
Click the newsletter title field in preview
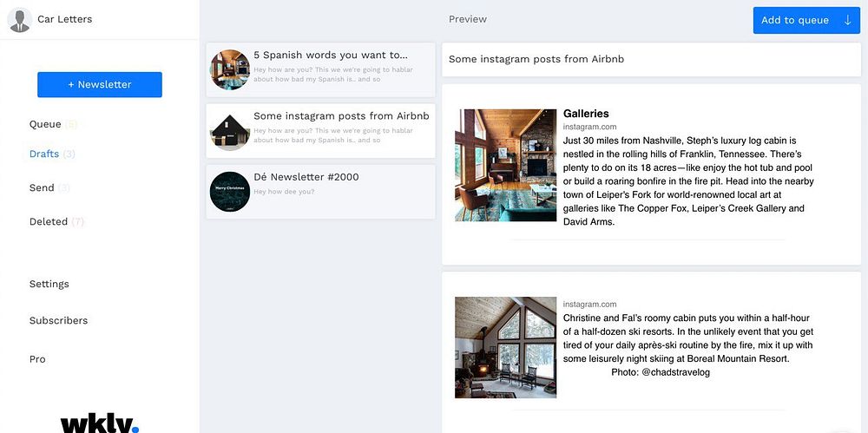tap(652, 59)
